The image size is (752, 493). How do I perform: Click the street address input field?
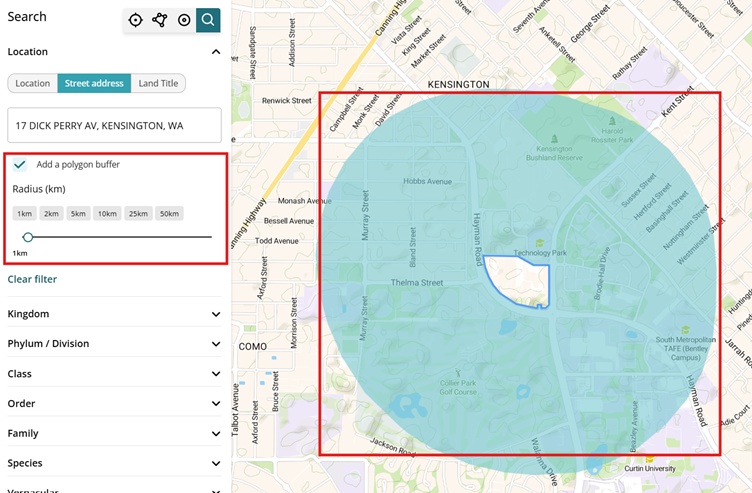(x=114, y=126)
